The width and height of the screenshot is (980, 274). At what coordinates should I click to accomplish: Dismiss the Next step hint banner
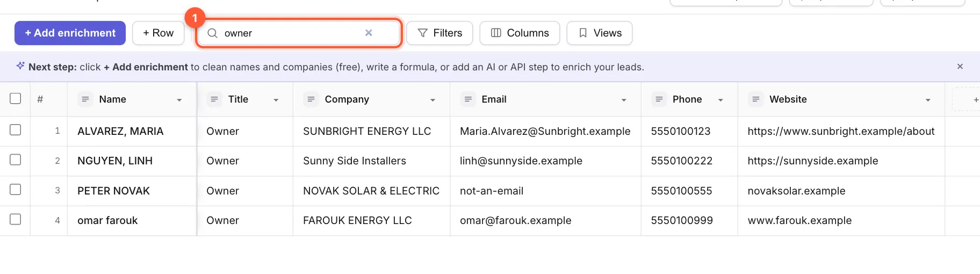(960, 67)
